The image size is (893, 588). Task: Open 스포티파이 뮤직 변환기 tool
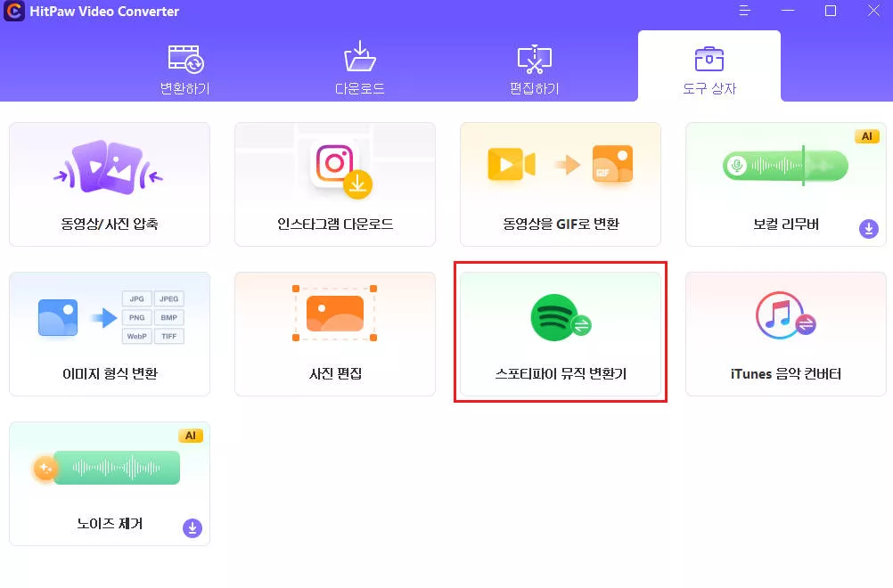(561, 334)
